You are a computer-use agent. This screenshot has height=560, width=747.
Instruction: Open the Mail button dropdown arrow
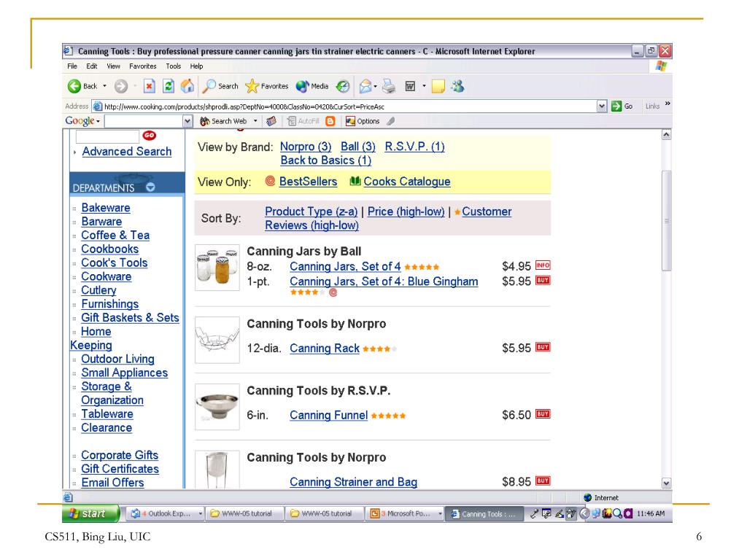pos(376,86)
